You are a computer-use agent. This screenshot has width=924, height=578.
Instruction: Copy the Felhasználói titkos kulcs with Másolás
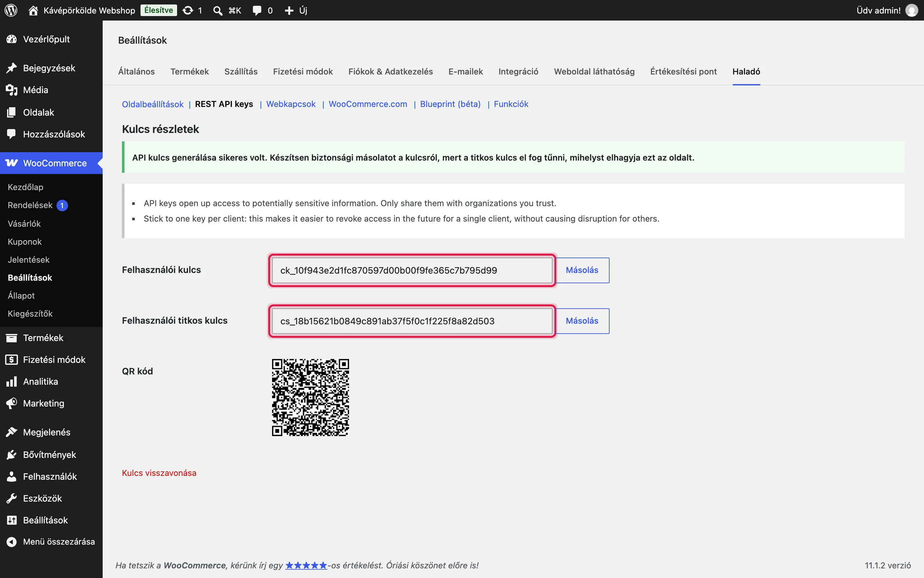point(582,321)
